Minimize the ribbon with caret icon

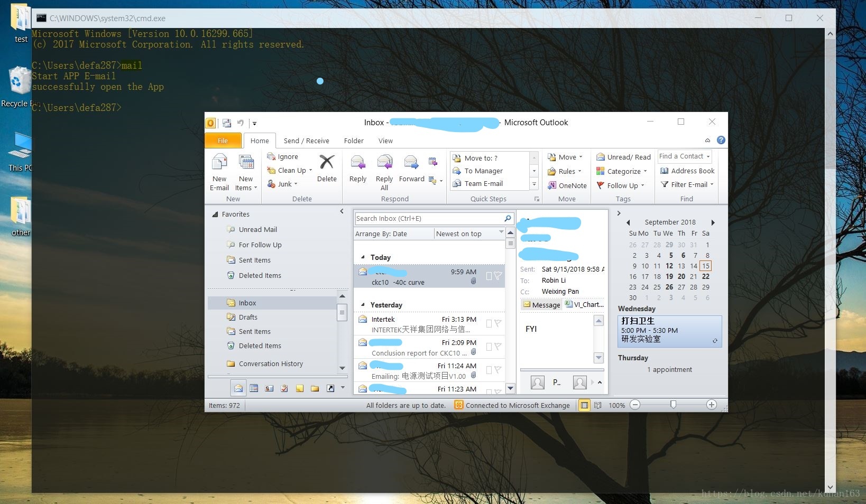coord(707,141)
